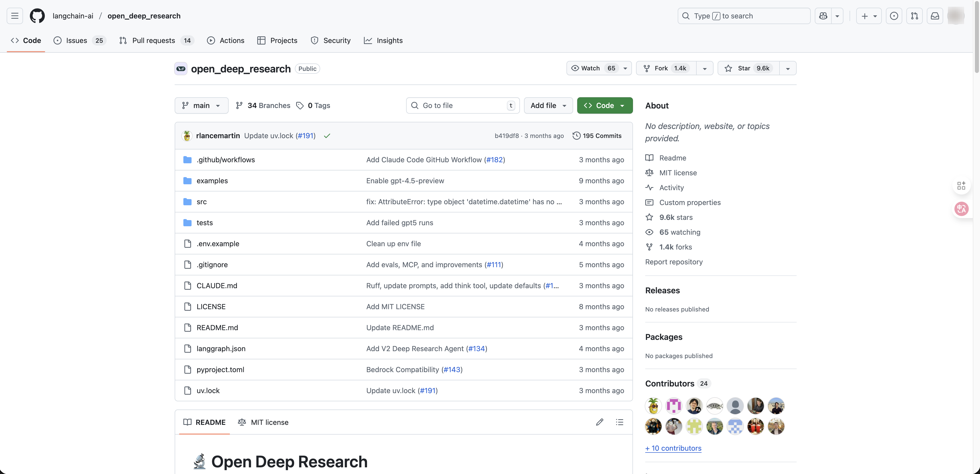Select the Code tab
The width and height of the screenshot is (980, 474).
pyautogui.click(x=26, y=40)
